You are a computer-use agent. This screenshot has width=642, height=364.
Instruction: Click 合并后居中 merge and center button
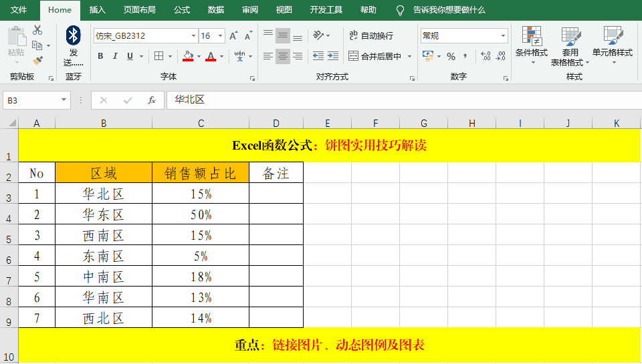375,56
